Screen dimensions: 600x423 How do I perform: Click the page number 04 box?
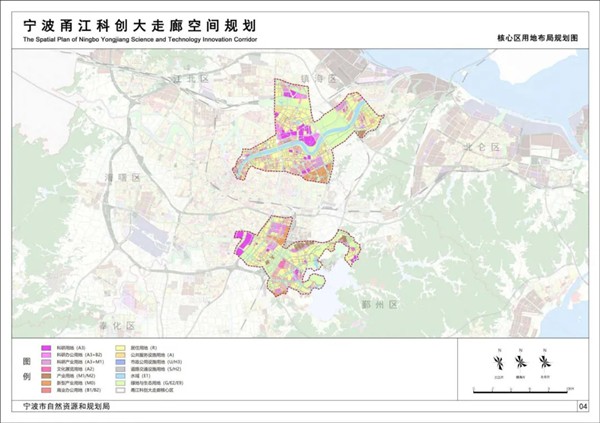coord(583,407)
